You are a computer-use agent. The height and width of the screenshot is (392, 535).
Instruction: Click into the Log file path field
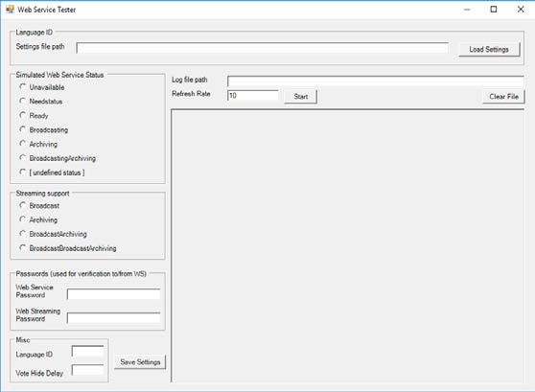pos(376,81)
